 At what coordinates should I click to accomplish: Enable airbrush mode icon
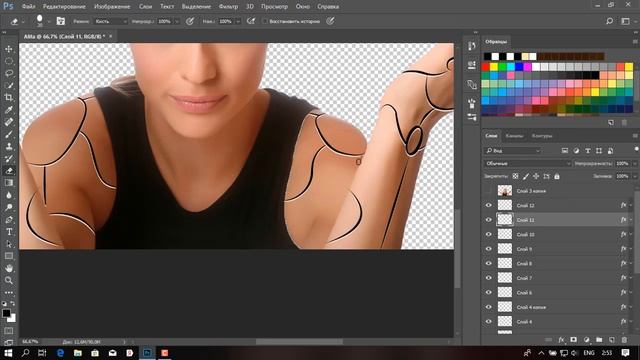(x=251, y=21)
